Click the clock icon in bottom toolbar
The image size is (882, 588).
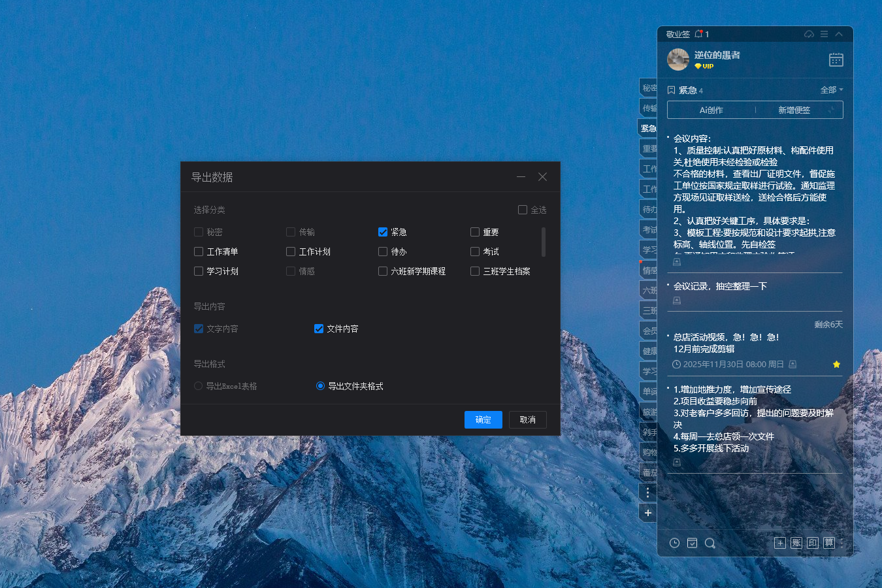pos(675,543)
